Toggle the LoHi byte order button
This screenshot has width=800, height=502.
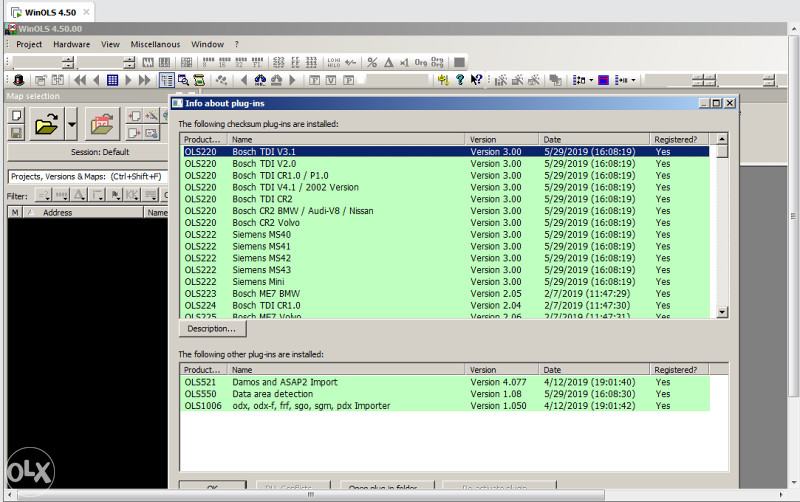click(x=334, y=62)
